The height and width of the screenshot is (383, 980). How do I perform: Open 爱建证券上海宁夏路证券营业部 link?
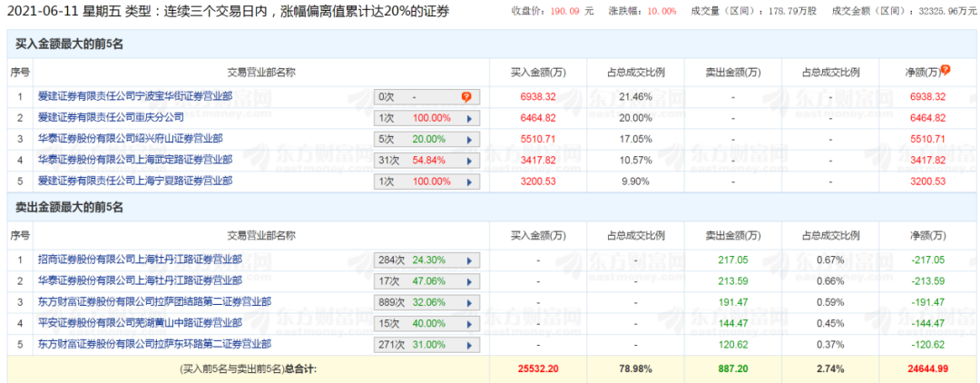(134, 181)
